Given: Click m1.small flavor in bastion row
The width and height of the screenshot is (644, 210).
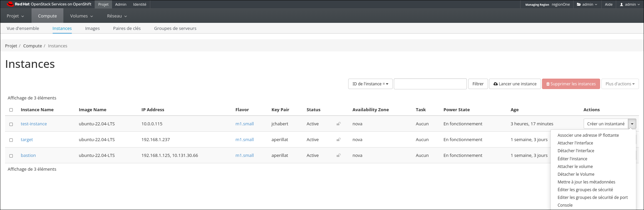Looking at the screenshot, I should click(245, 155).
